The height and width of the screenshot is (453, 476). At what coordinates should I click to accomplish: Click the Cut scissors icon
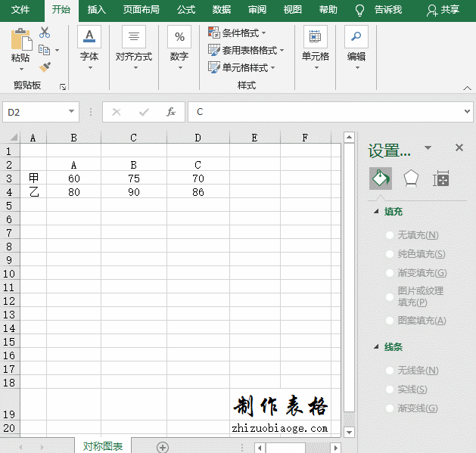pos(45,33)
